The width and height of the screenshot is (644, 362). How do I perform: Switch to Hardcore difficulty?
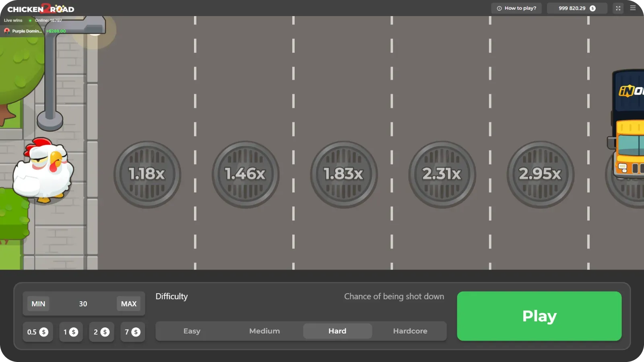coord(410,331)
